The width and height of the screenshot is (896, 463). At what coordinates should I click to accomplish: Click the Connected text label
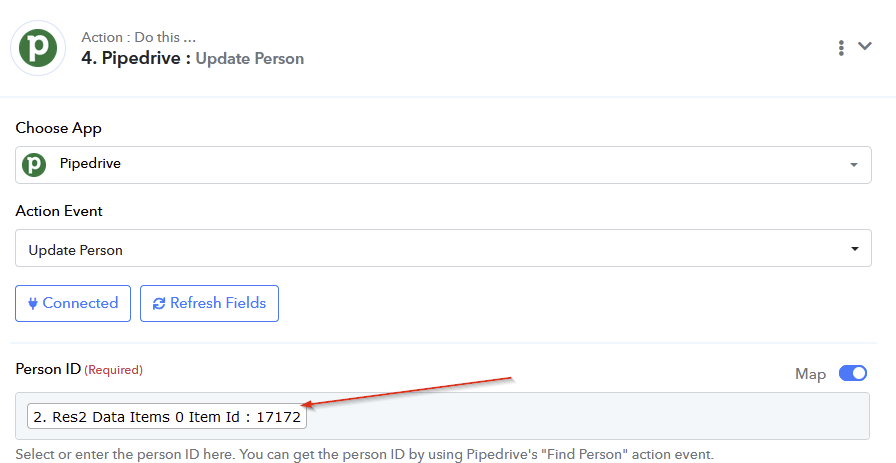pos(81,303)
